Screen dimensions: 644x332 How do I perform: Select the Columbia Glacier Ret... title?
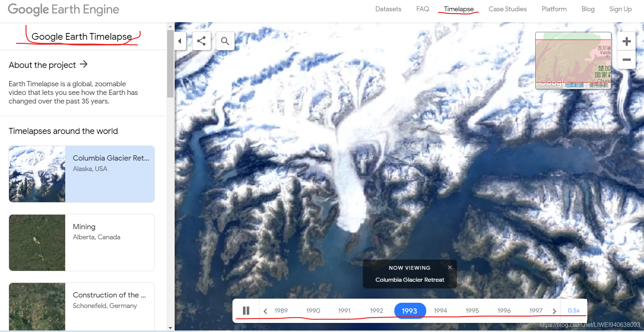tap(111, 158)
